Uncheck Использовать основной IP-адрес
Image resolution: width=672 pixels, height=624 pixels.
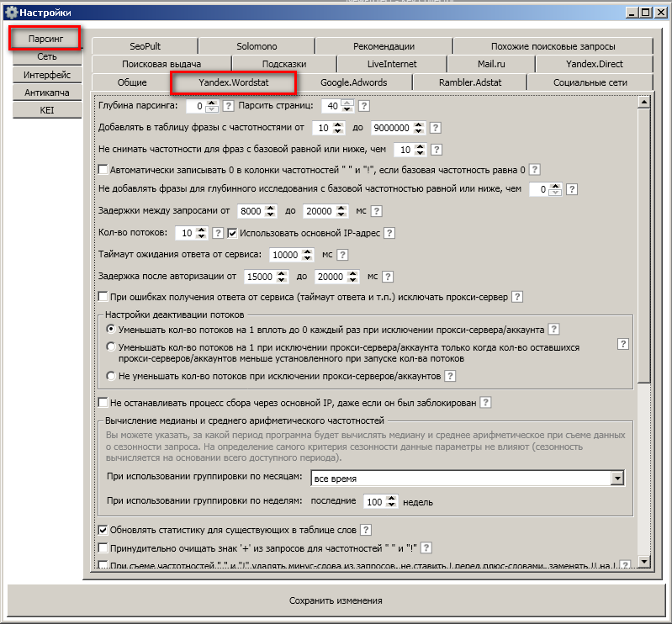(232, 233)
